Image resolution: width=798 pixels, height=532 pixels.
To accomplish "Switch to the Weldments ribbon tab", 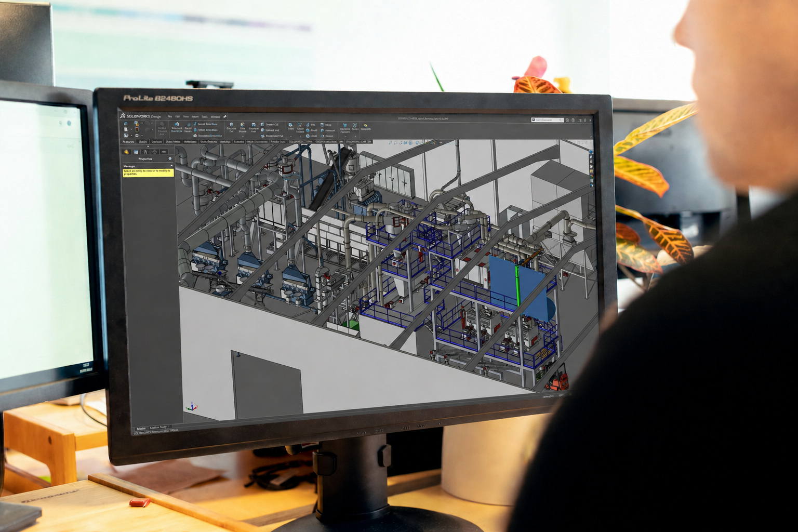I will 190,141.
